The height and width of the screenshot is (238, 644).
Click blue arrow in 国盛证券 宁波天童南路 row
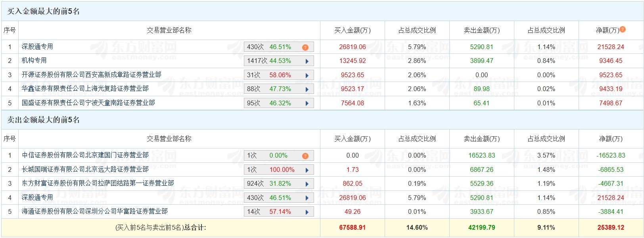point(307,103)
